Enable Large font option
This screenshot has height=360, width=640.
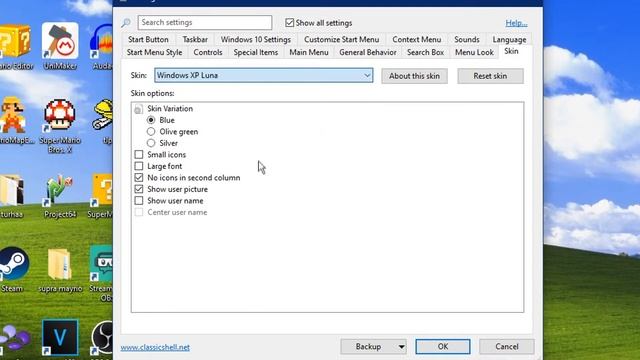pyautogui.click(x=139, y=166)
